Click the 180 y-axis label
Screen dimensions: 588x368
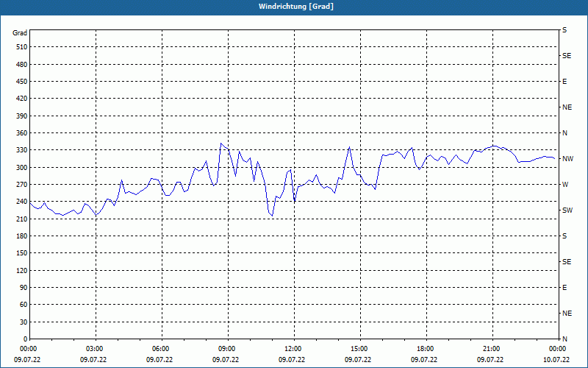point(22,236)
